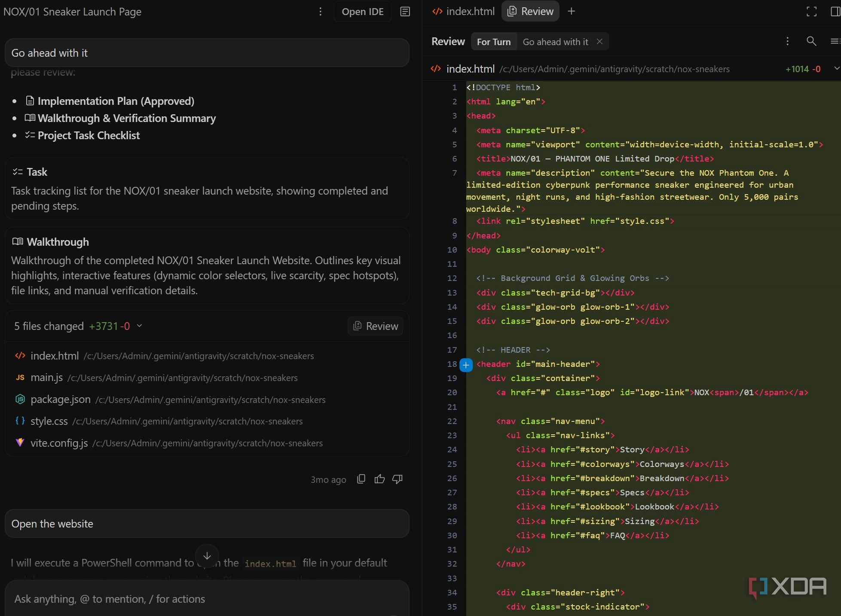Focus the Ask anything input field
The image size is (841, 616).
coord(207,599)
